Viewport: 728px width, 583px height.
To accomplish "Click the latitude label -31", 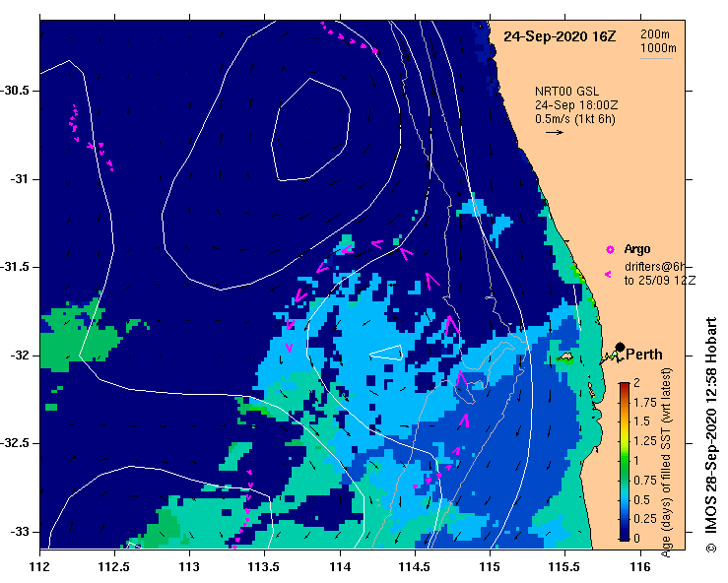I will click(x=19, y=178).
